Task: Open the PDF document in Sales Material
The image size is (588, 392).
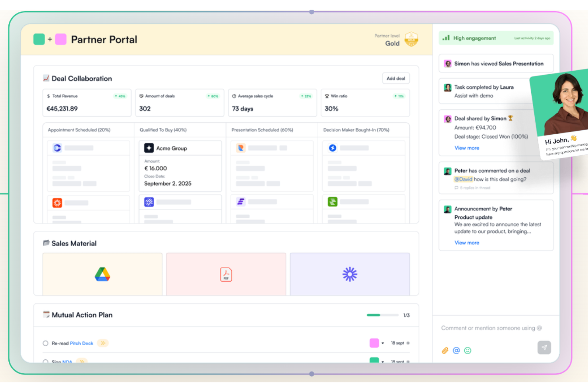Action: pos(226,274)
